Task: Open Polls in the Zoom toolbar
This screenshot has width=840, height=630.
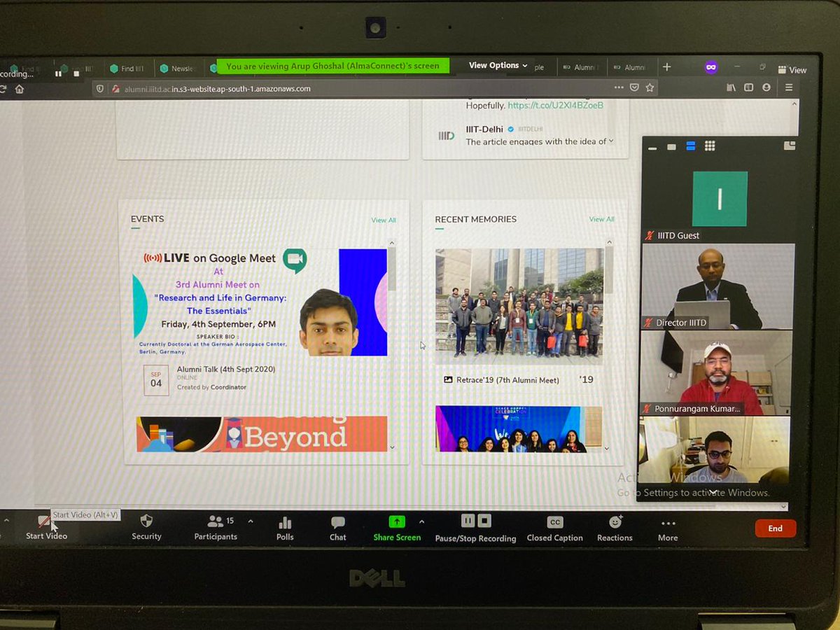Action: tap(285, 528)
